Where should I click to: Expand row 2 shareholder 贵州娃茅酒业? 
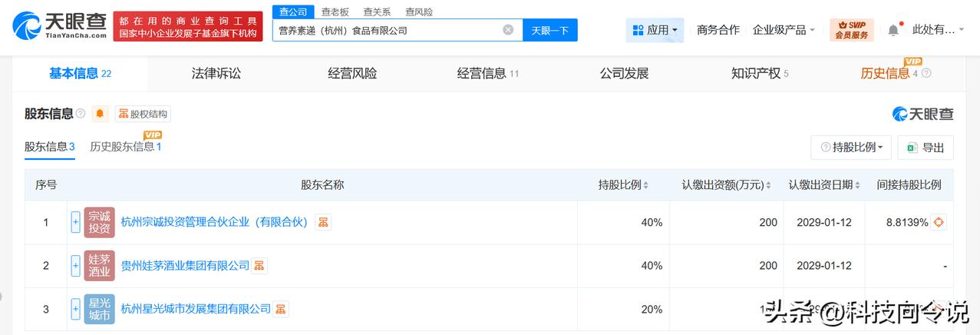click(75, 266)
